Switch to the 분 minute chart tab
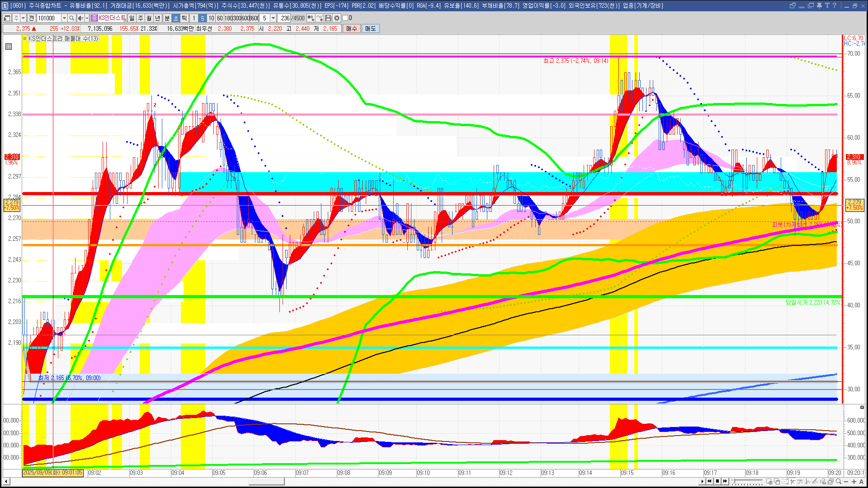 click(x=167, y=18)
